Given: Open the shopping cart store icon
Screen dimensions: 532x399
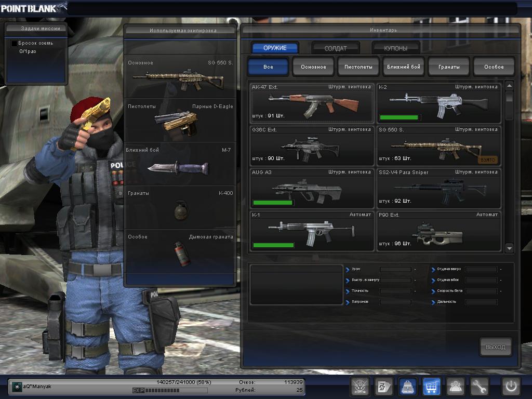Looking at the screenshot, I should tap(431, 386).
